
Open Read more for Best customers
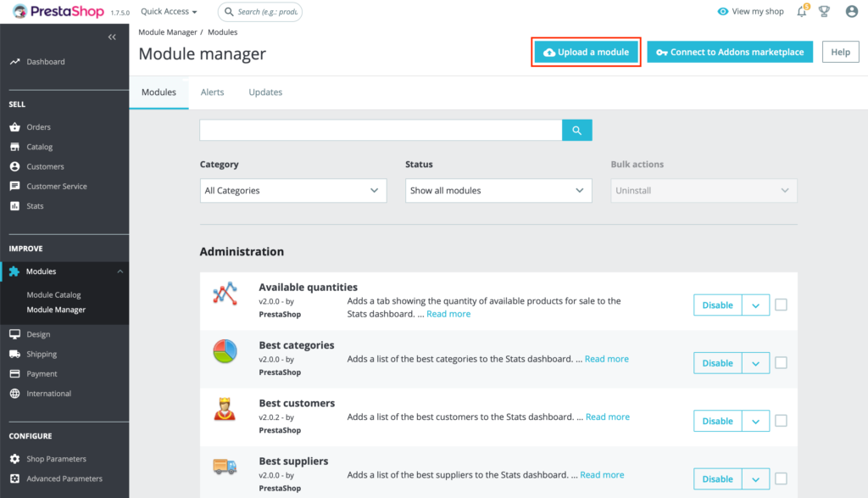point(608,417)
